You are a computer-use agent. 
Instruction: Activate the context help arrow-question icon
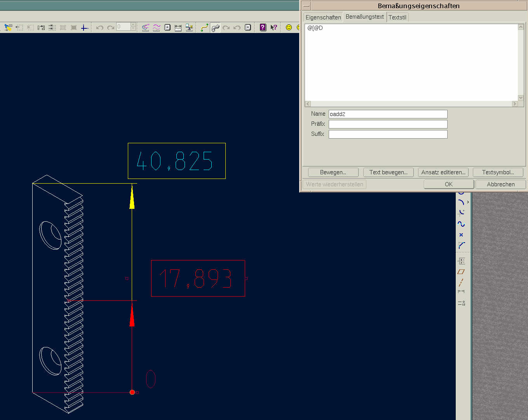pyautogui.click(x=274, y=27)
